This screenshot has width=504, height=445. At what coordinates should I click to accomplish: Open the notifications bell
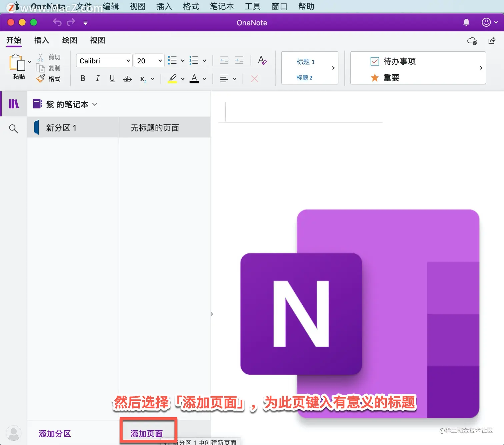(466, 22)
